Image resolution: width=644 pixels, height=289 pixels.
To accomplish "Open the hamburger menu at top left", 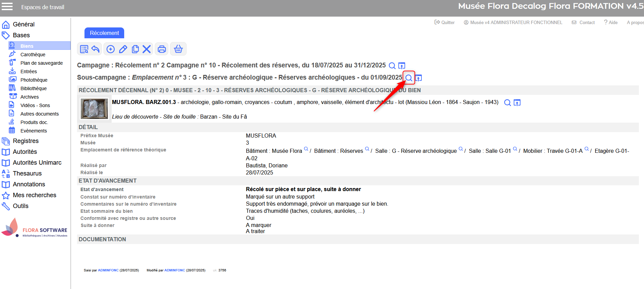I will 7,6.
